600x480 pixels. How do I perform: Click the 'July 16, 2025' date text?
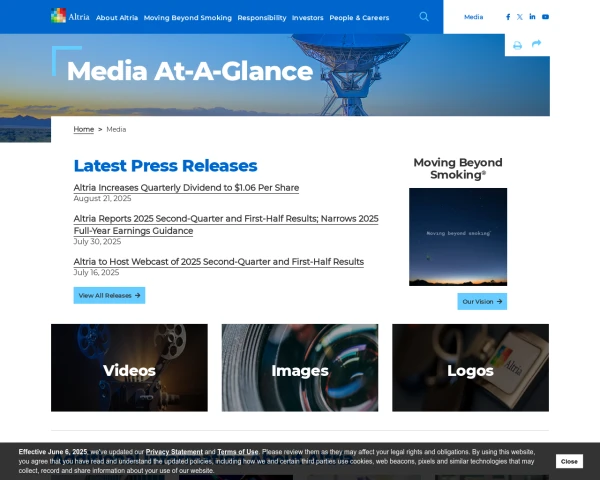pos(96,273)
